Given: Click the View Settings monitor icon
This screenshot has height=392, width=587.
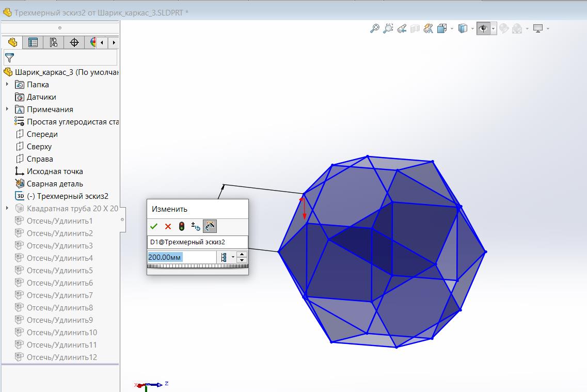Looking at the screenshot, I should point(538,28).
